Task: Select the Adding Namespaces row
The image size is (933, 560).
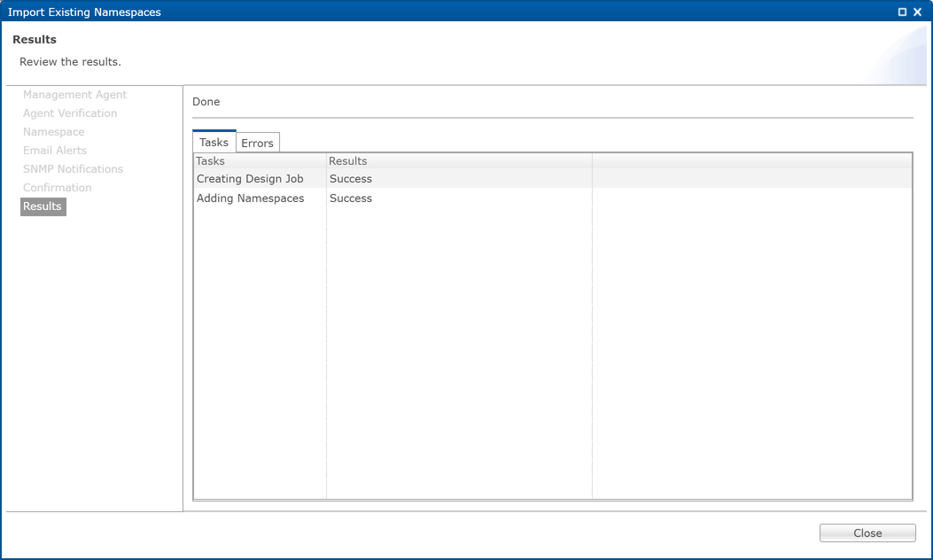Action: (x=553, y=198)
